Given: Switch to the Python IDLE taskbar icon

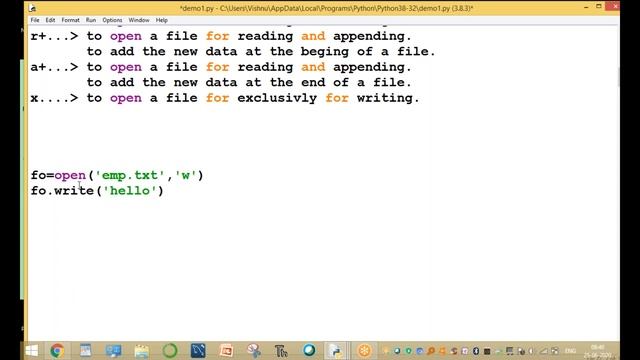Looking at the screenshot, I should tap(336, 351).
